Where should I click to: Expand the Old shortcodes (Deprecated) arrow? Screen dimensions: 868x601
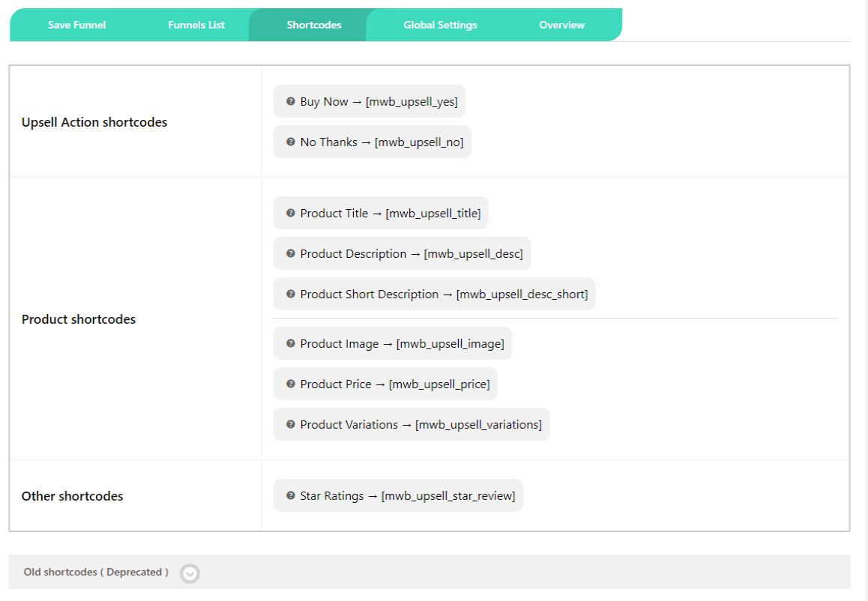point(190,573)
